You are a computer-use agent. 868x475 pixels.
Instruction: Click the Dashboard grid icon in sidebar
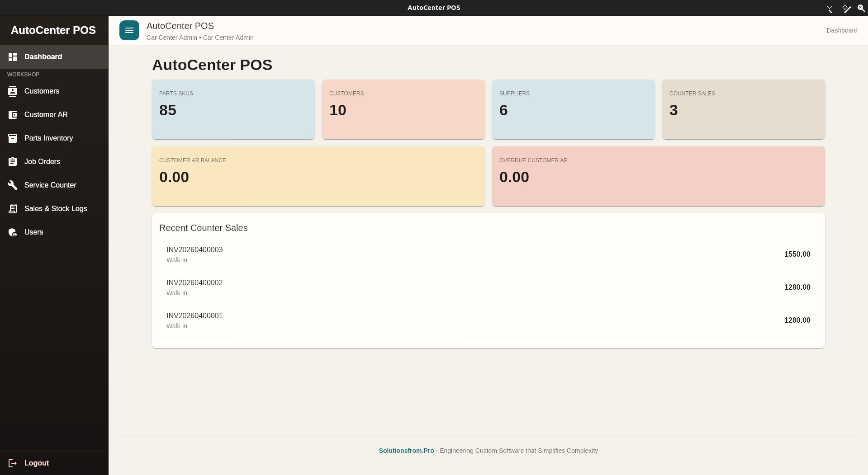tap(13, 57)
